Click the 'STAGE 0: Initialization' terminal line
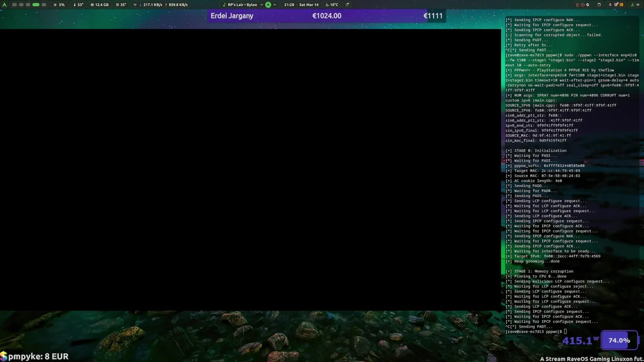The width and height of the screenshot is (644, 362). click(536, 150)
